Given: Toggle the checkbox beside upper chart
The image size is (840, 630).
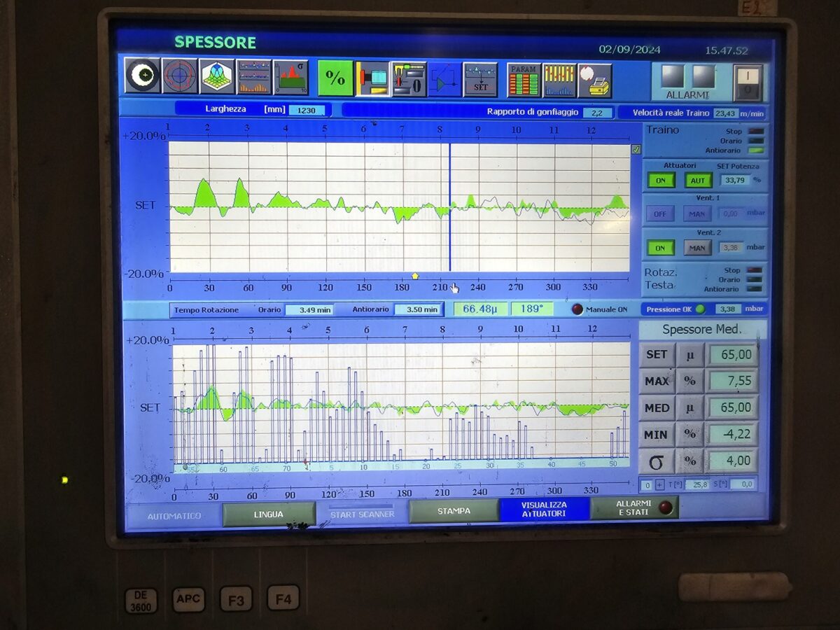Looking at the screenshot, I should pyautogui.click(x=636, y=149).
